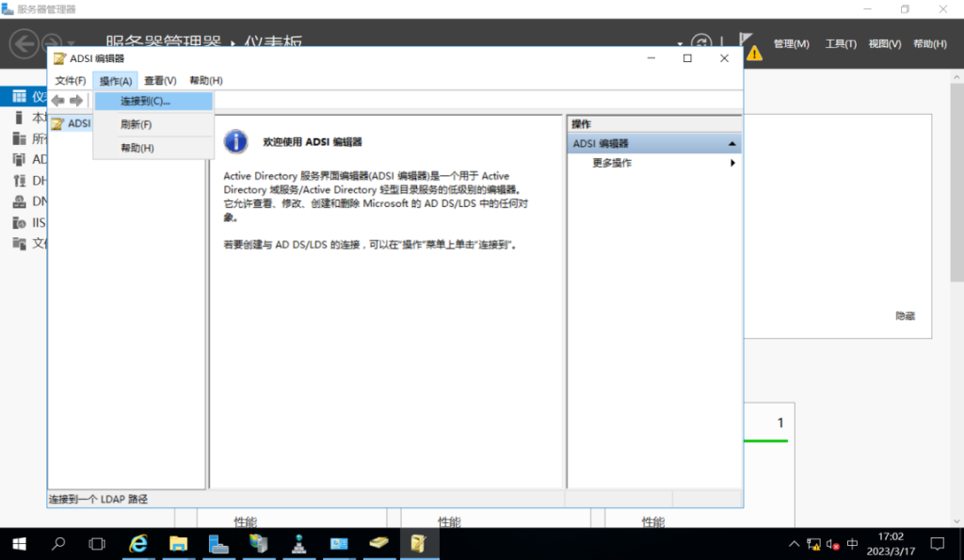
Task: Open the Windows Start menu
Action: [19, 544]
